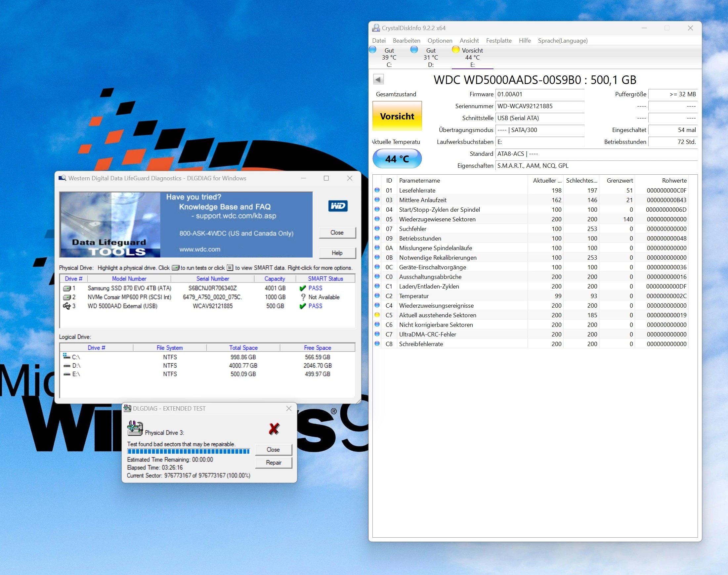This screenshot has height=575, width=728.
Task: Click the question mark by Not Available
Action: [x=303, y=297]
